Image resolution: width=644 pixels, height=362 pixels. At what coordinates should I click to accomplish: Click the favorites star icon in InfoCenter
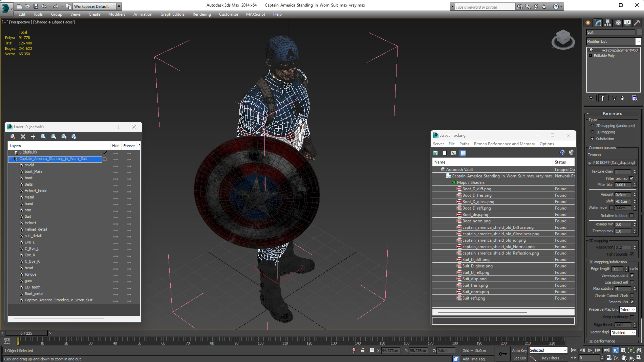pos(544,7)
